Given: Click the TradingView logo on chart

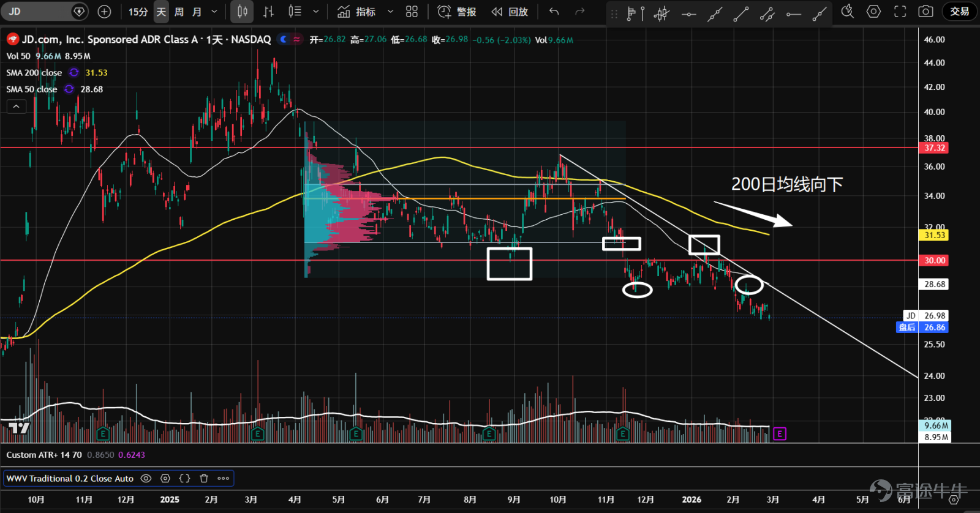Looking at the screenshot, I should point(19,428).
